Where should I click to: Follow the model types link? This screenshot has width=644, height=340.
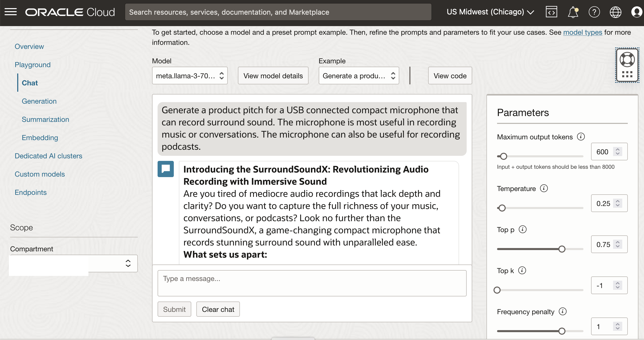tap(582, 32)
